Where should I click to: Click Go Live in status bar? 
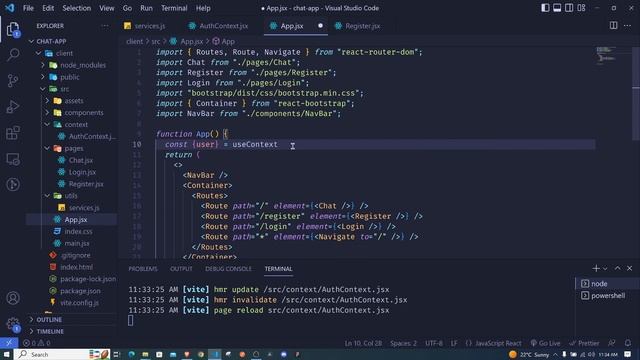pos(545,343)
